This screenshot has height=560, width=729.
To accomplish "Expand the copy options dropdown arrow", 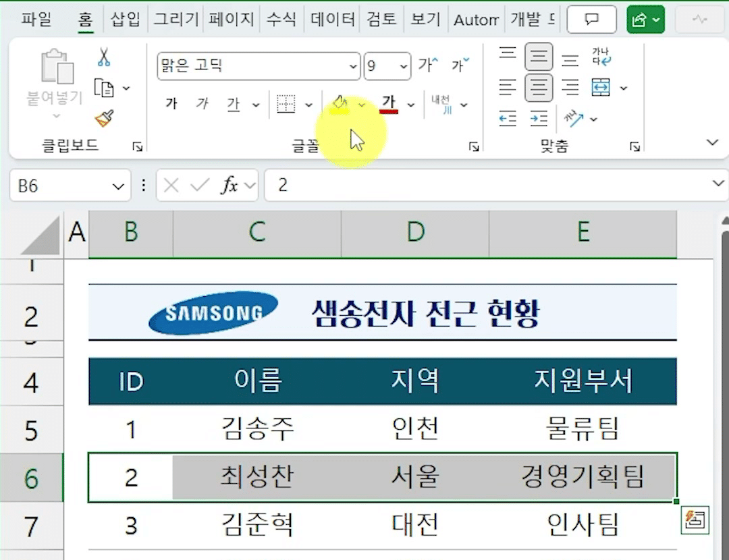I will (126, 88).
